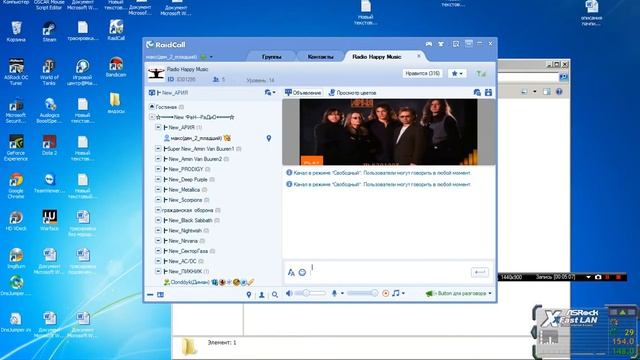Click the layout panel icon at bottom left
This screenshot has height=360, width=640.
[x=160, y=294]
